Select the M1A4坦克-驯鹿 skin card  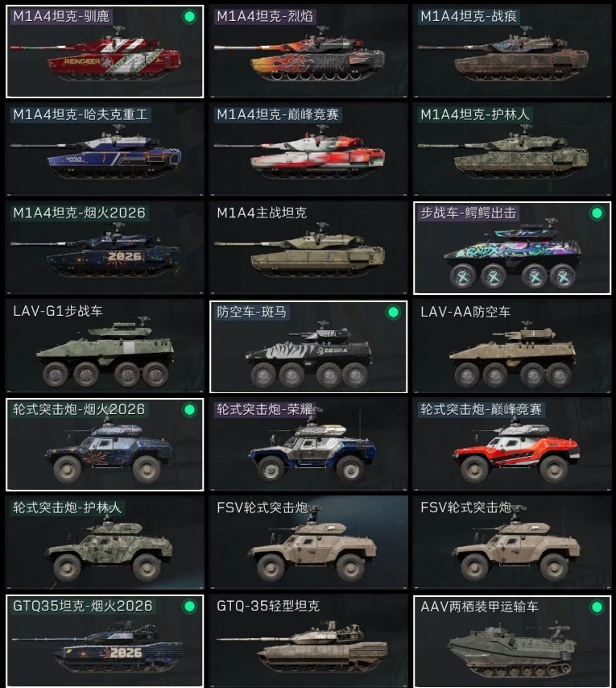coord(105,52)
